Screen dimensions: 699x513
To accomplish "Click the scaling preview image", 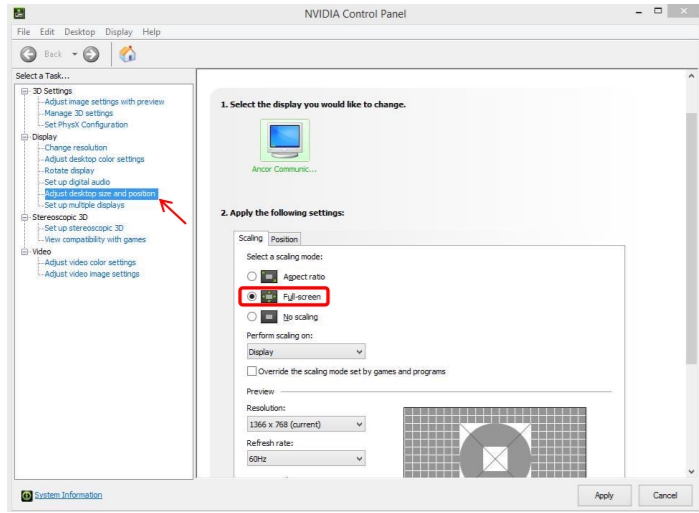I will 495,442.
